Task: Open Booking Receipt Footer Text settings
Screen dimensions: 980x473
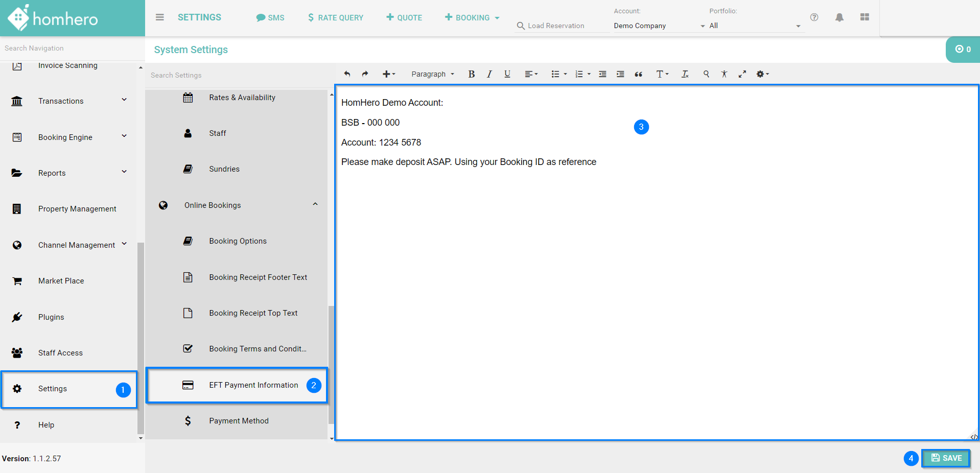Action: click(258, 277)
